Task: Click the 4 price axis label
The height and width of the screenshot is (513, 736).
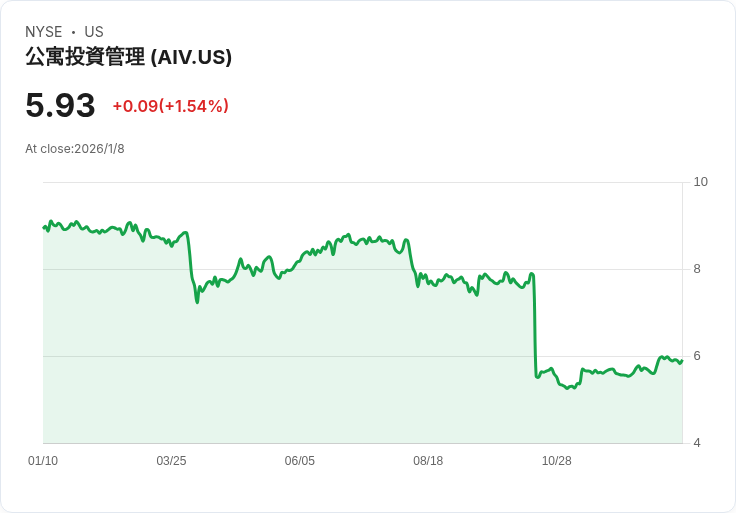Action: [x=697, y=443]
